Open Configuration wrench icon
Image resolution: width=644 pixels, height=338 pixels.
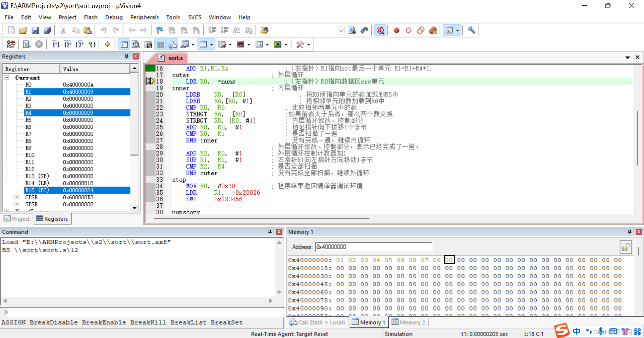[471, 30]
